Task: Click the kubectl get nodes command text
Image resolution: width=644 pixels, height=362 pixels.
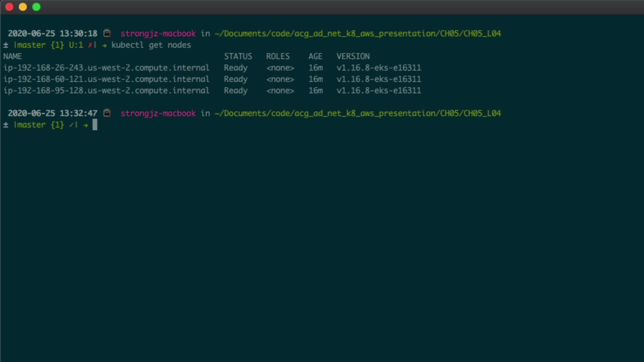Action: [151, 45]
